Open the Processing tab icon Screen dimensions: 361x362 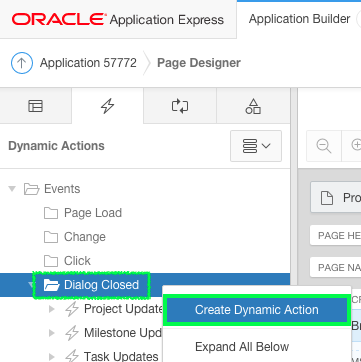180,106
